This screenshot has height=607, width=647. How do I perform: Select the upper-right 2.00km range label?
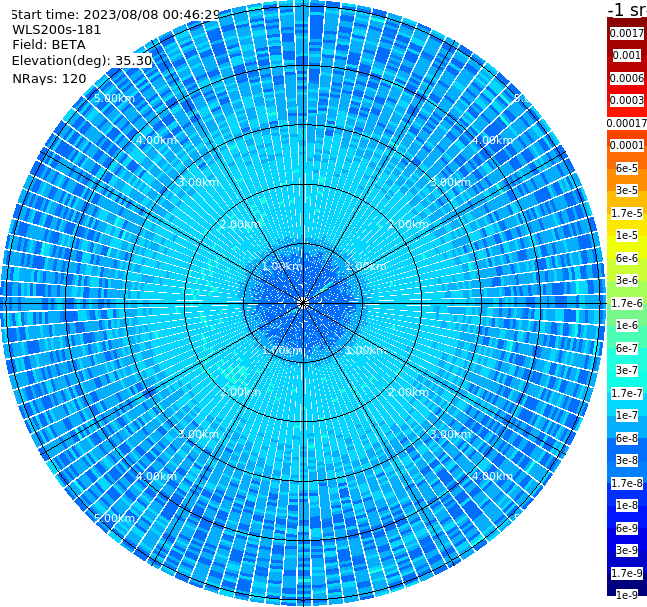click(408, 224)
